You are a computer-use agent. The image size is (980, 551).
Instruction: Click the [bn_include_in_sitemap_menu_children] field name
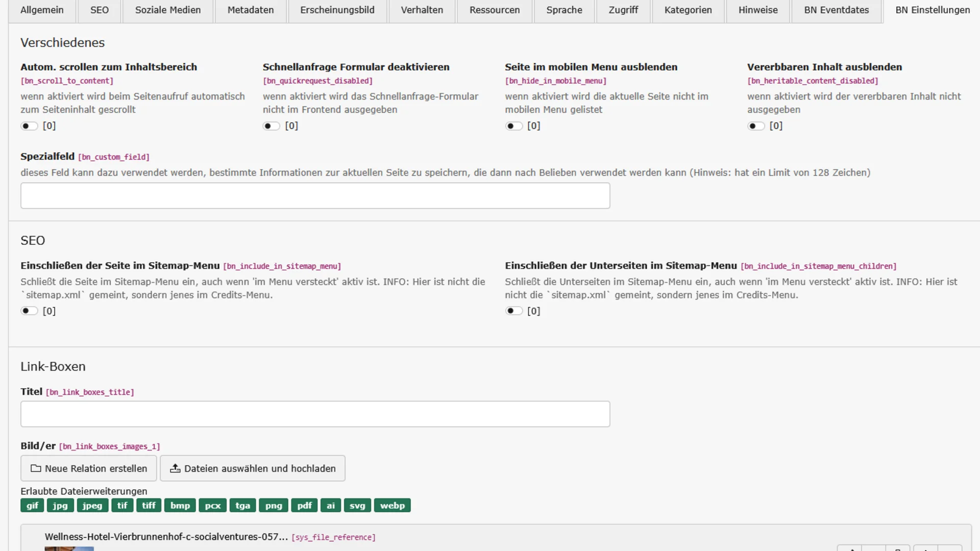pos(819,266)
